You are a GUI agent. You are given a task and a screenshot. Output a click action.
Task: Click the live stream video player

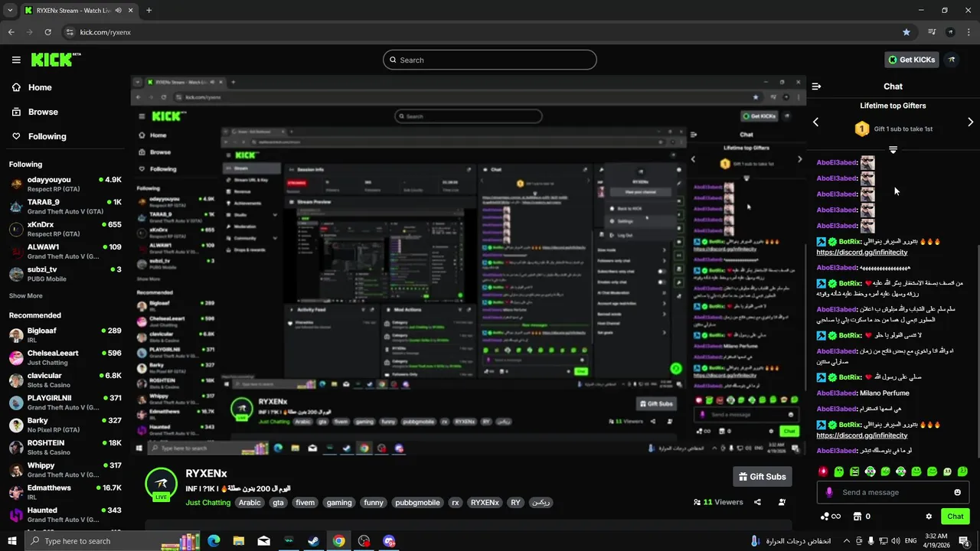pos(469,267)
